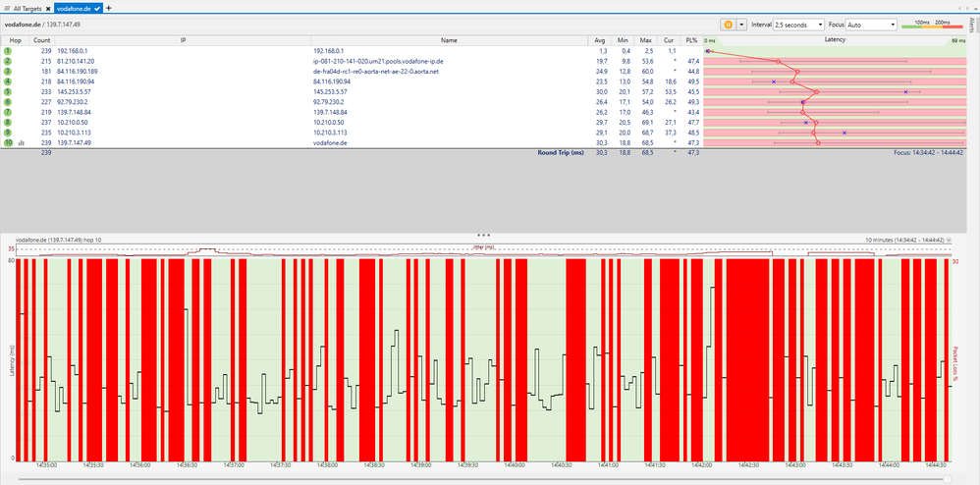Toggle the timeline graph icon on hop 10
The width and height of the screenshot is (980, 485).
click(x=21, y=142)
